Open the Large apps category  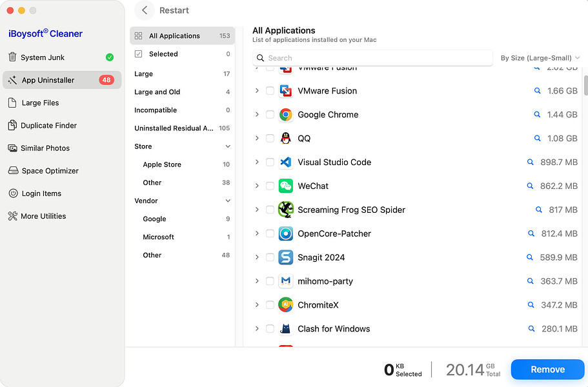[182, 74]
